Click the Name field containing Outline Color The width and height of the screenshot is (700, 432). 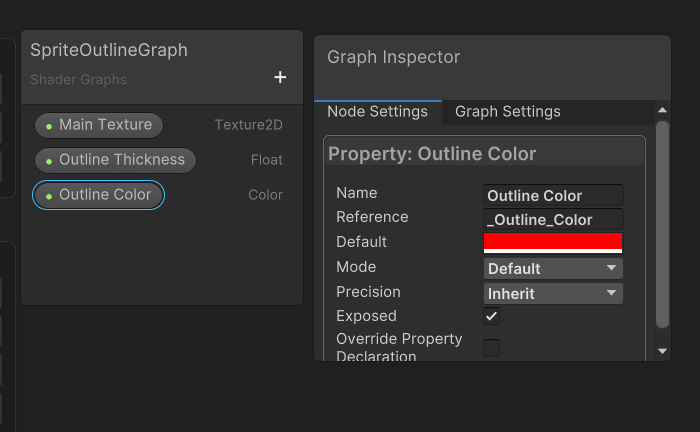(553, 196)
